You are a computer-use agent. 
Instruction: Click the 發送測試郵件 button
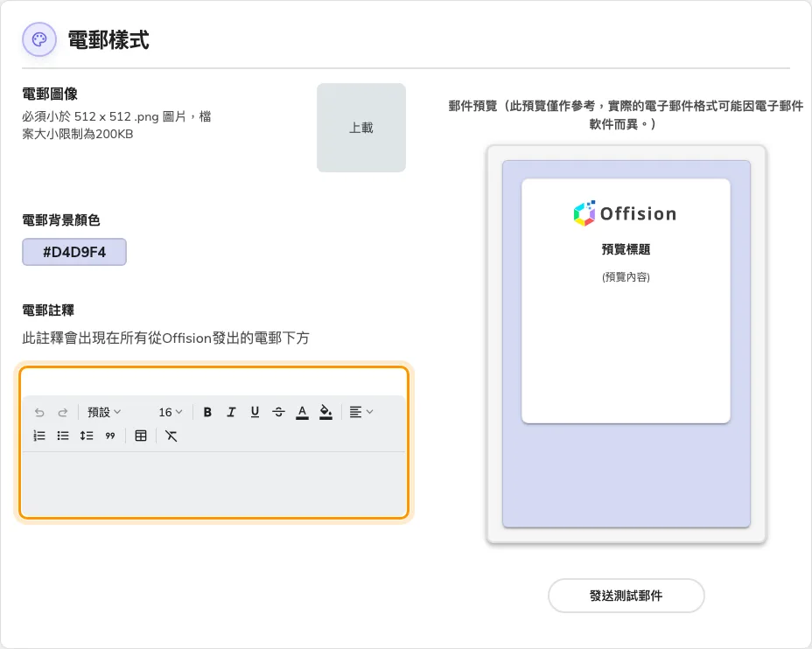pos(626,596)
